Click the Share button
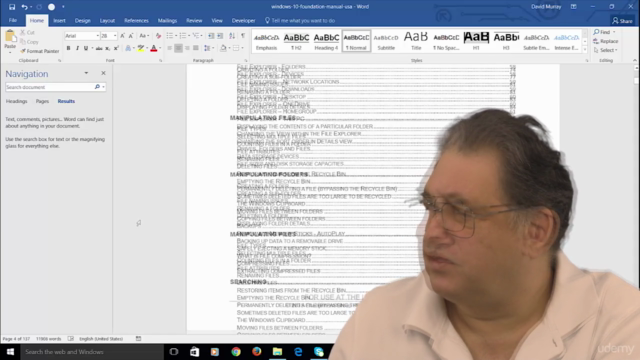Viewport: 640px width, 360px height. pos(622,20)
